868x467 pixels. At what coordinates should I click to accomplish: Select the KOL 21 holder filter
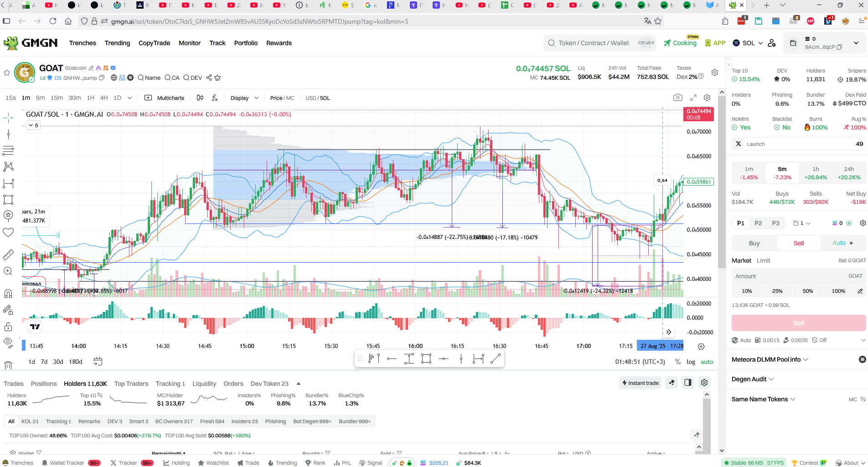click(30, 421)
